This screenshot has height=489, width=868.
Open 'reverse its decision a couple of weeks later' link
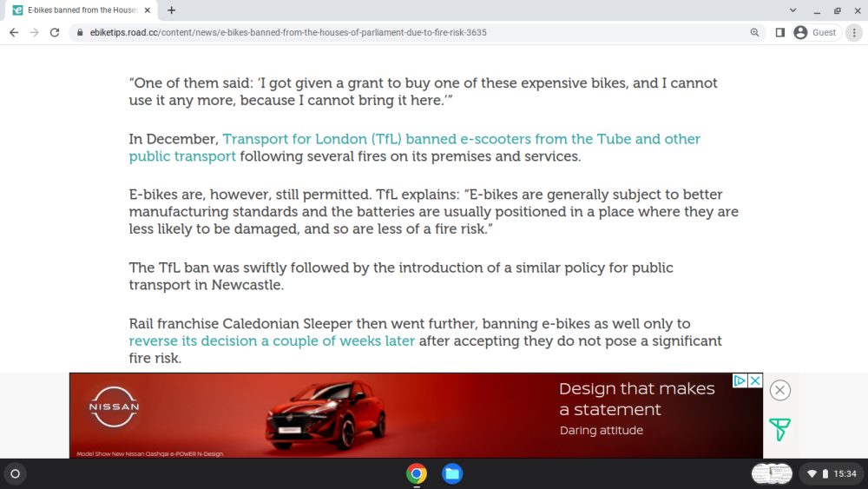point(272,340)
